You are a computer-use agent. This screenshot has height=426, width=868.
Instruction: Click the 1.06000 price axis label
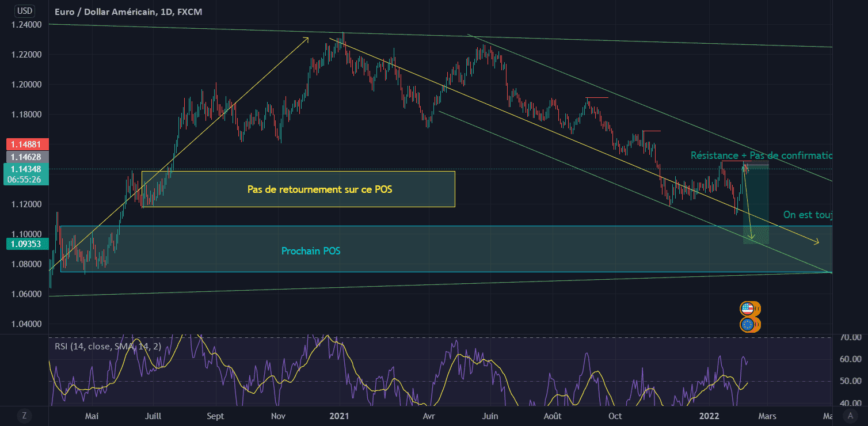click(x=26, y=294)
